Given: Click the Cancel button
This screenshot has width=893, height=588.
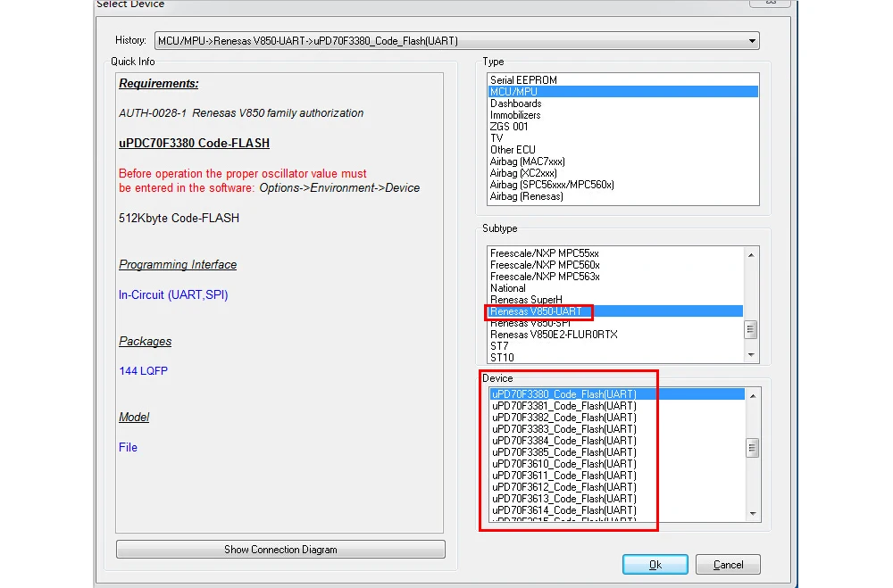Looking at the screenshot, I should click(728, 564).
